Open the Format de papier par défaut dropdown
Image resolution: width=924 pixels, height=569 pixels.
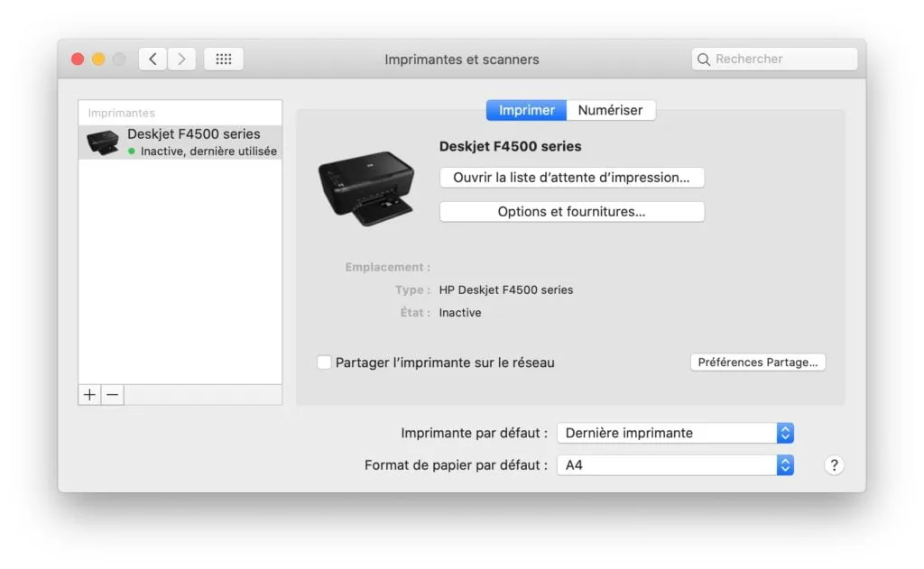pyautogui.click(x=675, y=465)
